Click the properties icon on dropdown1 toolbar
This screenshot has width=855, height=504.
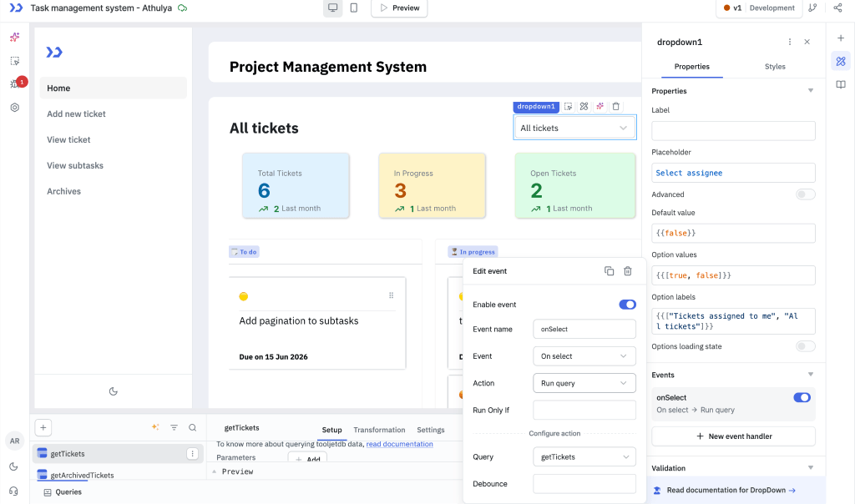[x=584, y=106]
